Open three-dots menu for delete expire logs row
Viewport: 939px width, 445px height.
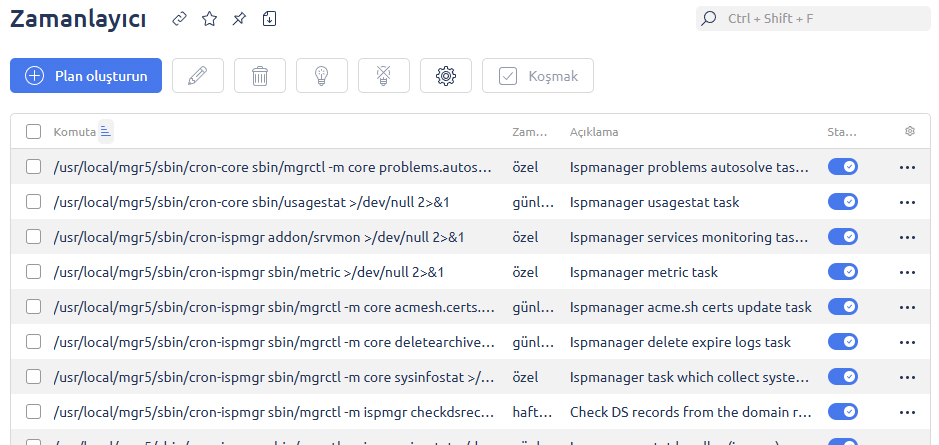pos(907,343)
